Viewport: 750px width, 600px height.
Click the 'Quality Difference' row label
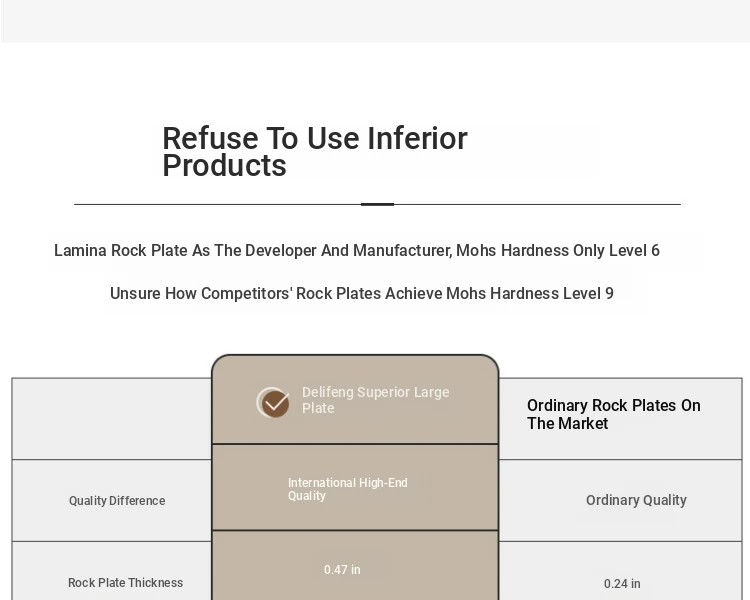(x=117, y=500)
